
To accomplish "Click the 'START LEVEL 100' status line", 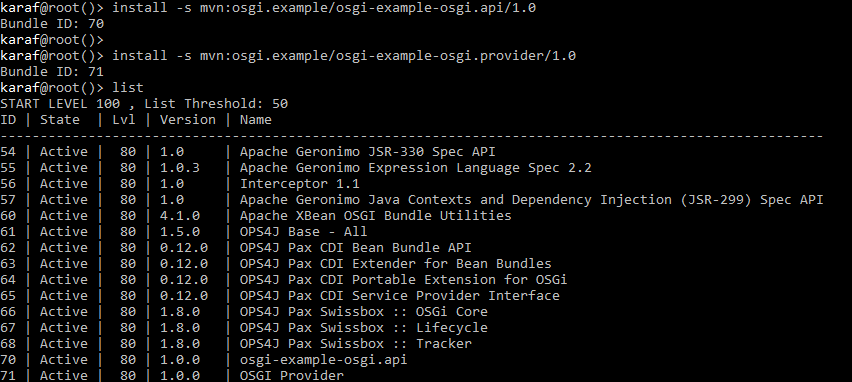I will 144,103.
